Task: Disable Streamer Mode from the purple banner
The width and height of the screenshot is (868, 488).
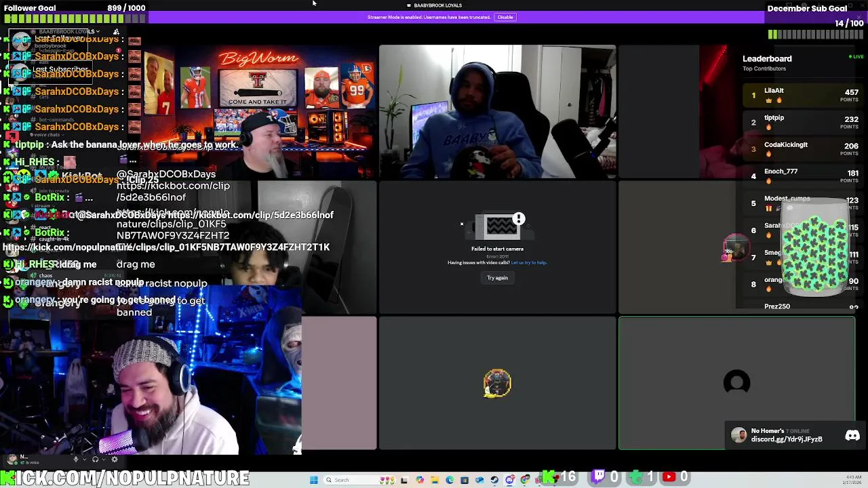Action: click(x=505, y=17)
